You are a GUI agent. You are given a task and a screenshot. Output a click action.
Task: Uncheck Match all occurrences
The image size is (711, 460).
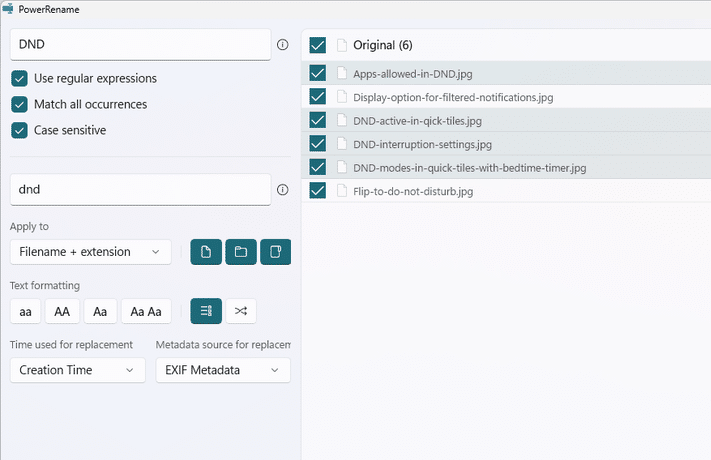[x=19, y=104]
